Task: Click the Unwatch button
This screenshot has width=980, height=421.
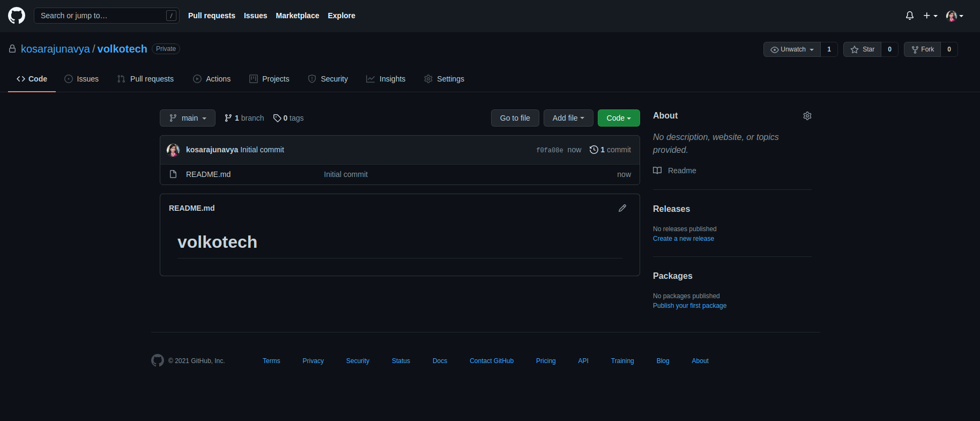Action: pos(792,49)
